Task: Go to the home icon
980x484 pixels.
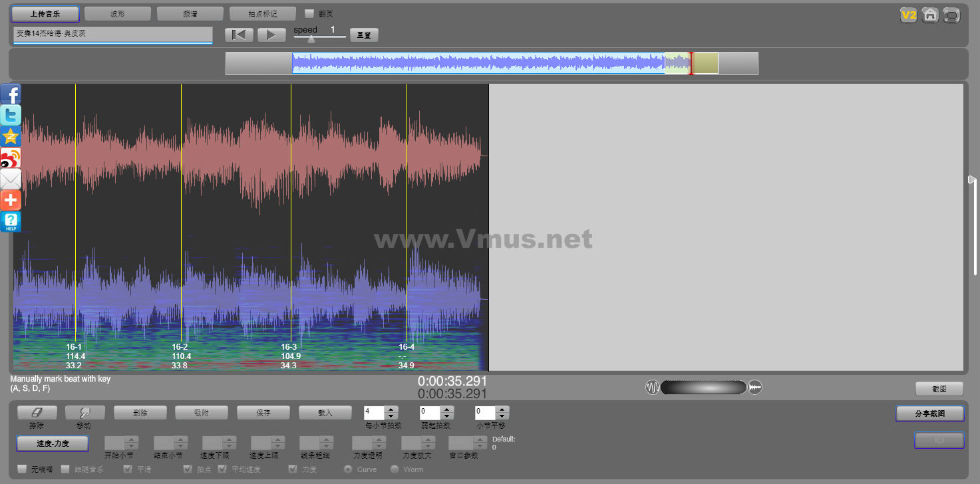Action: click(x=930, y=15)
